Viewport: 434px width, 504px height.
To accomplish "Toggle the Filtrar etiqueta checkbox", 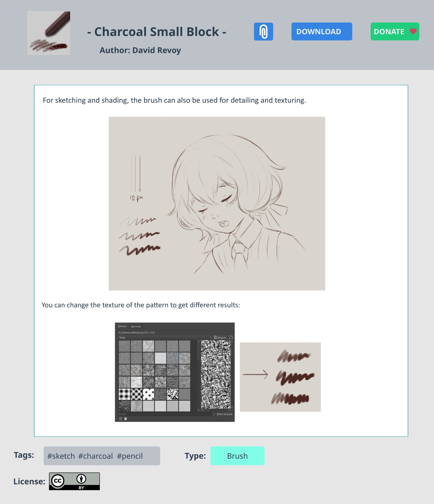I will click(215, 414).
